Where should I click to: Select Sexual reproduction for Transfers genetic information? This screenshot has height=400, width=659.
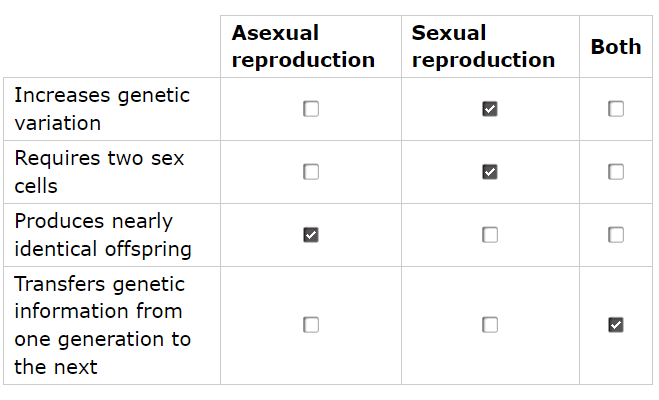click(x=490, y=325)
